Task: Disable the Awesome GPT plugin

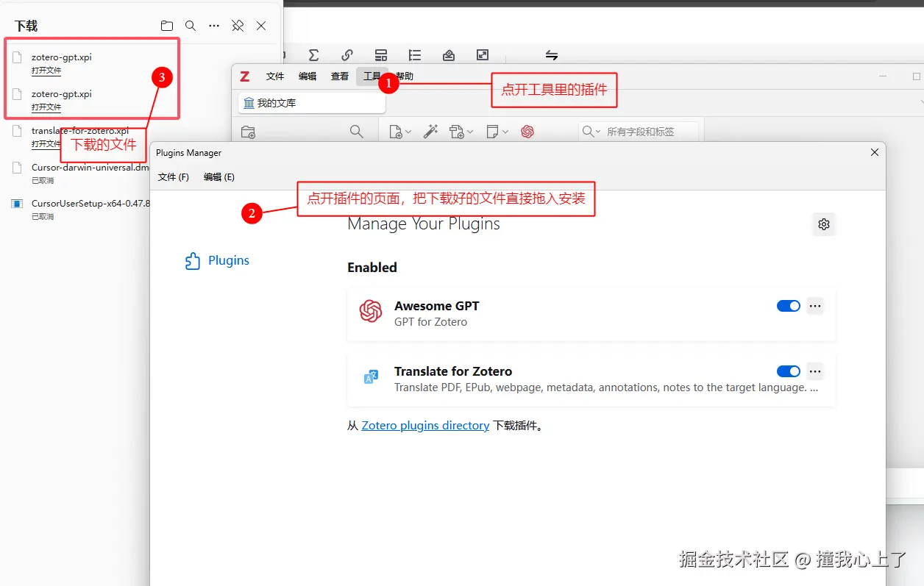Action: tap(788, 305)
